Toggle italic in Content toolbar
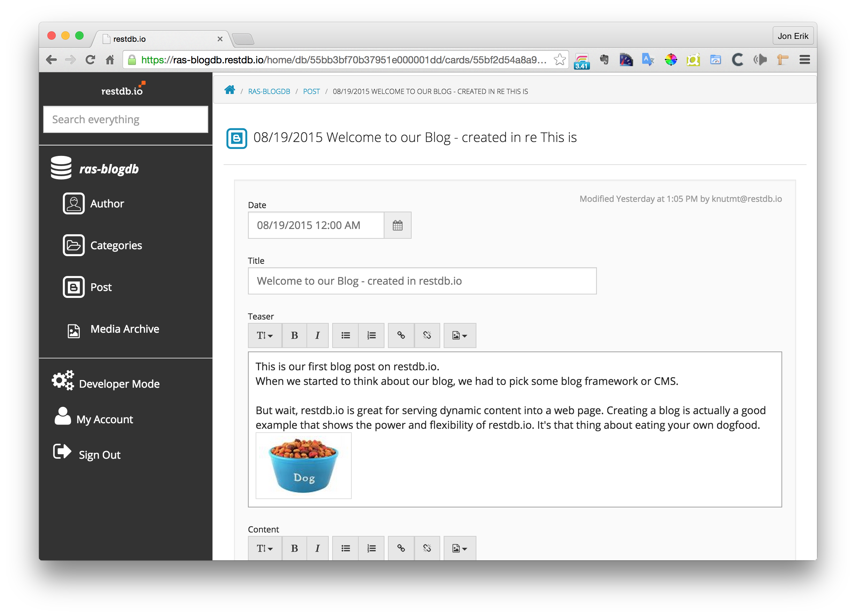The image size is (856, 616). 317,548
